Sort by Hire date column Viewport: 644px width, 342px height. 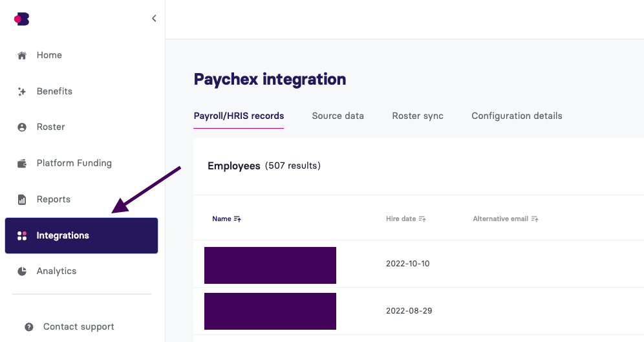(x=401, y=219)
